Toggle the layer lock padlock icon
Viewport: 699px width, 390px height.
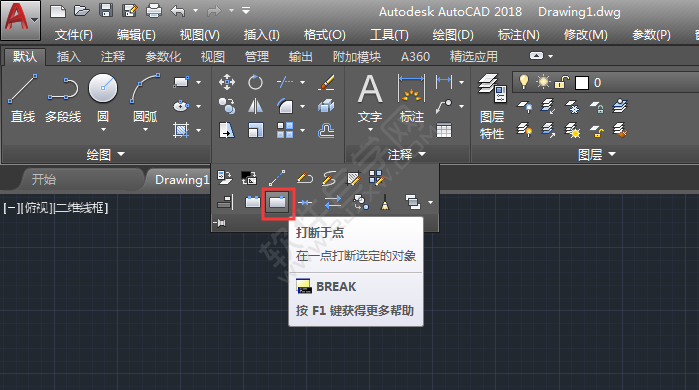(562, 82)
